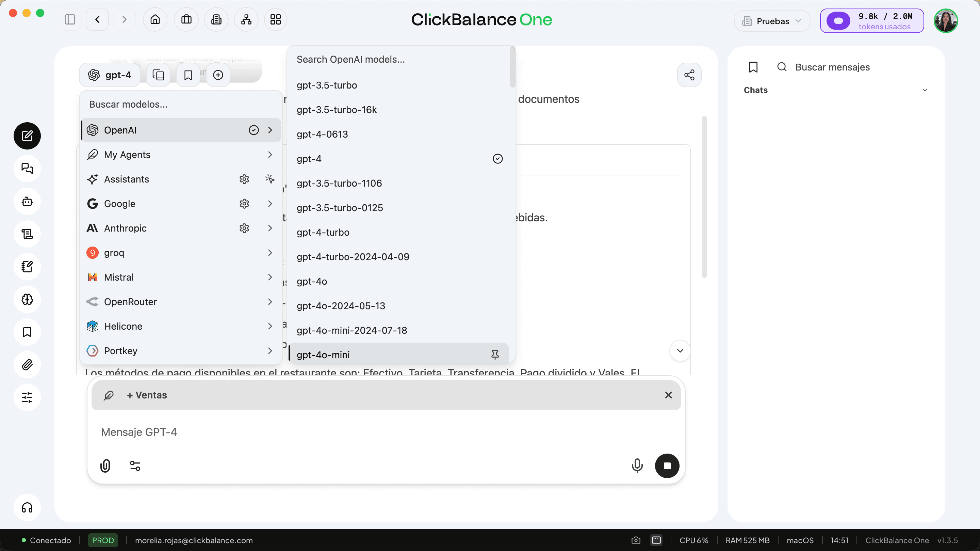Viewport: 980px width, 551px height.
Task: Open the apps grid icon
Action: [x=275, y=19]
